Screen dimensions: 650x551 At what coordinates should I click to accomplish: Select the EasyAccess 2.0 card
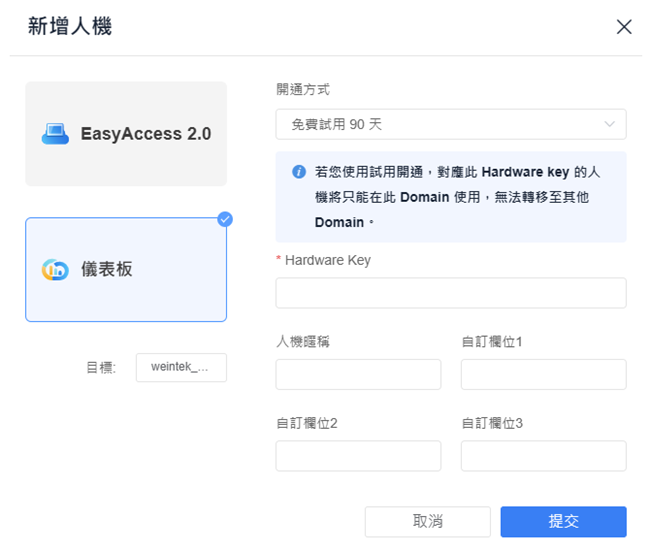[126, 134]
